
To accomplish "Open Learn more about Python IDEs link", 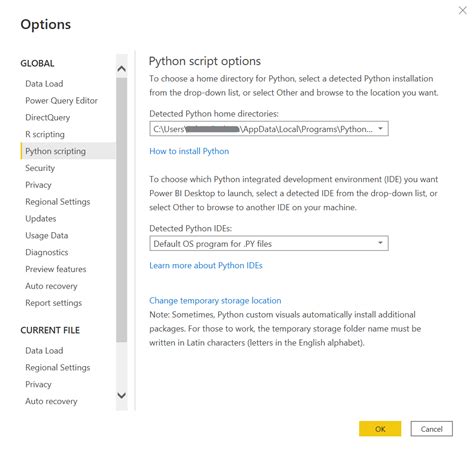I will [x=206, y=266].
